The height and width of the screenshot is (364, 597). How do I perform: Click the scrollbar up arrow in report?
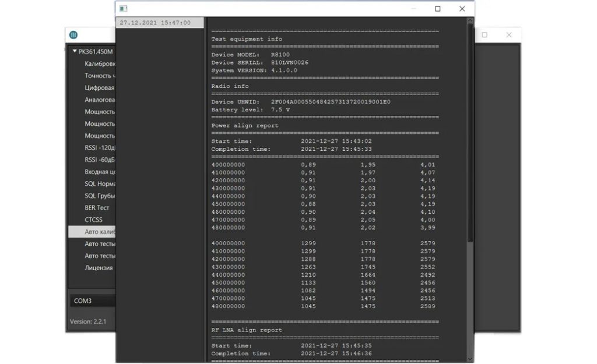[470, 22]
